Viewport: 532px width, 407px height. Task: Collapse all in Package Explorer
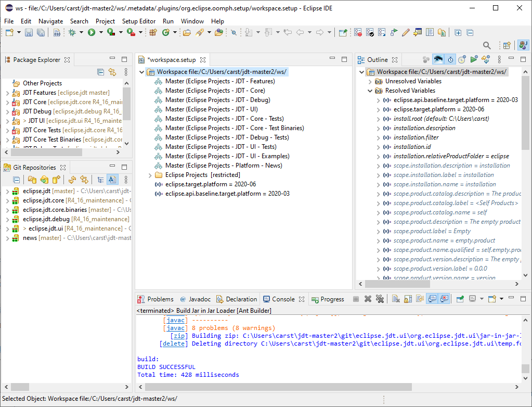[x=100, y=72]
